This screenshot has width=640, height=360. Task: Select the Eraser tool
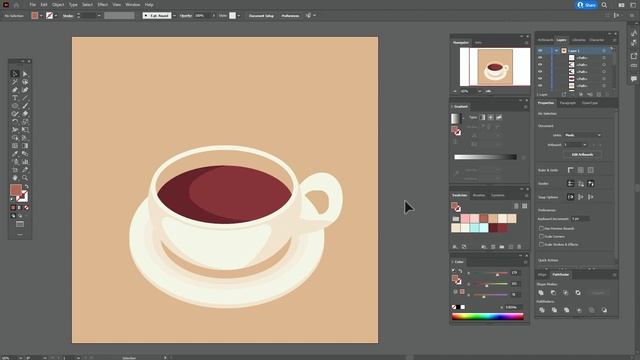pos(25,114)
